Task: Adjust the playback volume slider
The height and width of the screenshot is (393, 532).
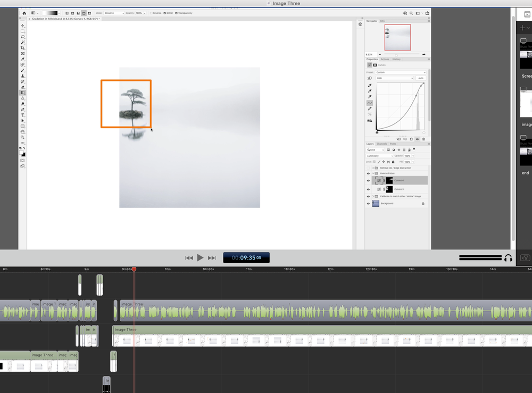Action: click(480, 258)
